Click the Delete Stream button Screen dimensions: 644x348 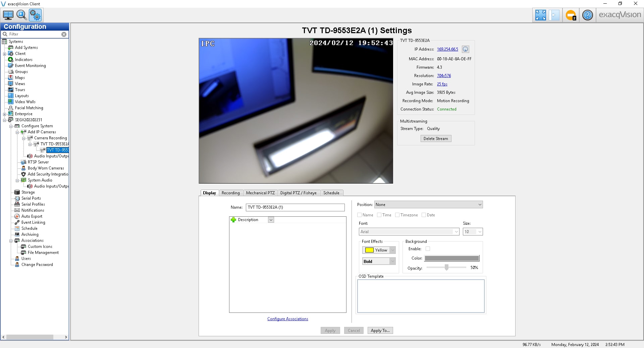[436, 139]
